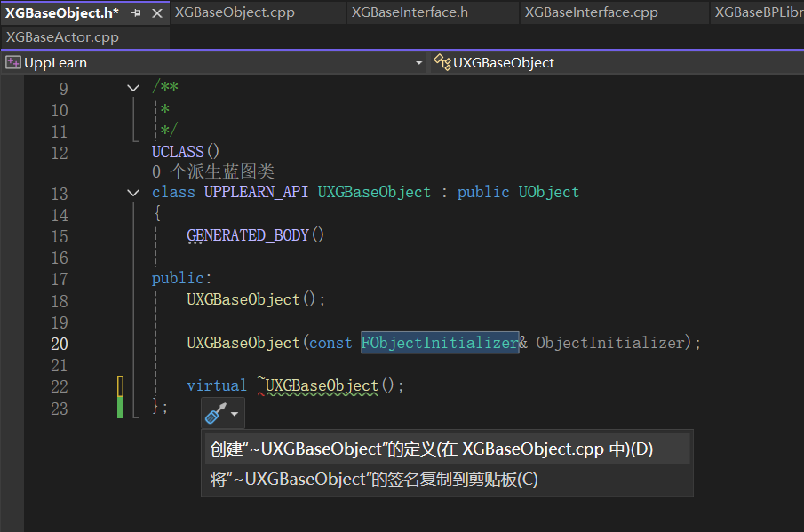The width and height of the screenshot is (804, 532).
Task: Click the public: access specifier on line 17
Action: pos(181,278)
